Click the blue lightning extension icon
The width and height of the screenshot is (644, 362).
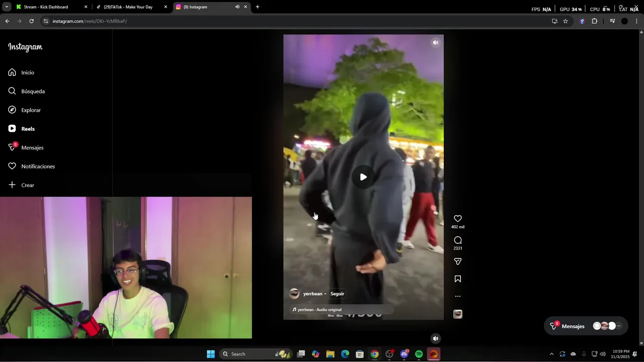click(x=582, y=21)
